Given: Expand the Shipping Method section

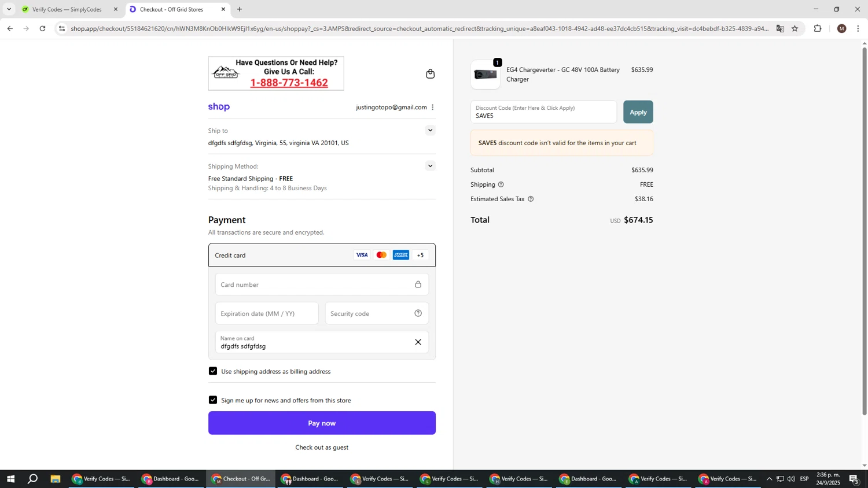Looking at the screenshot, I should click(430, 166).
